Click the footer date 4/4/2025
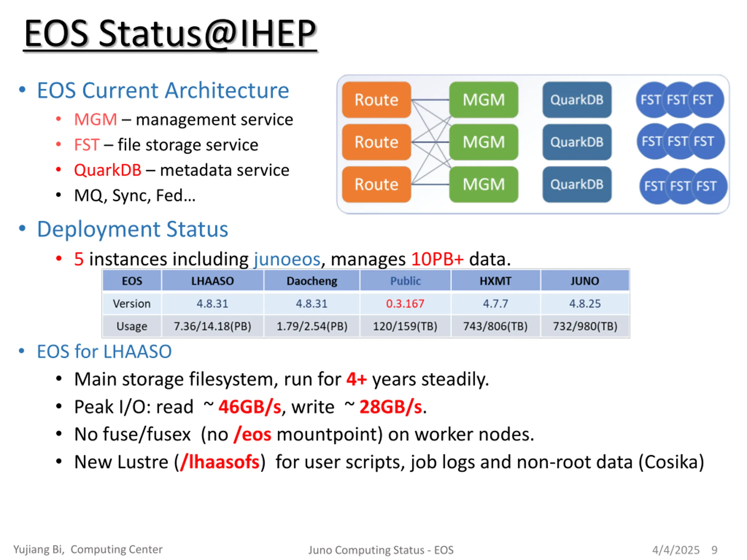Image resolution: width=747 pixels, height=560 pixels. [x=676, y=550]
